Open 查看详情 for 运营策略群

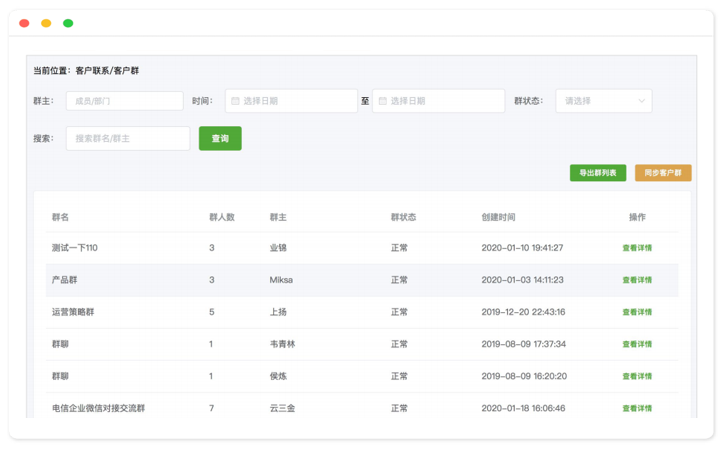[637, 312]
